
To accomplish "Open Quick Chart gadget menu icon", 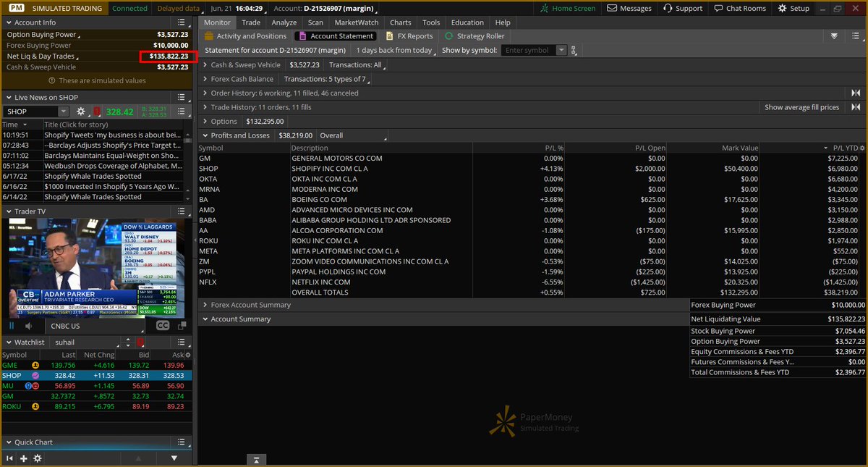I will (182, 442).
